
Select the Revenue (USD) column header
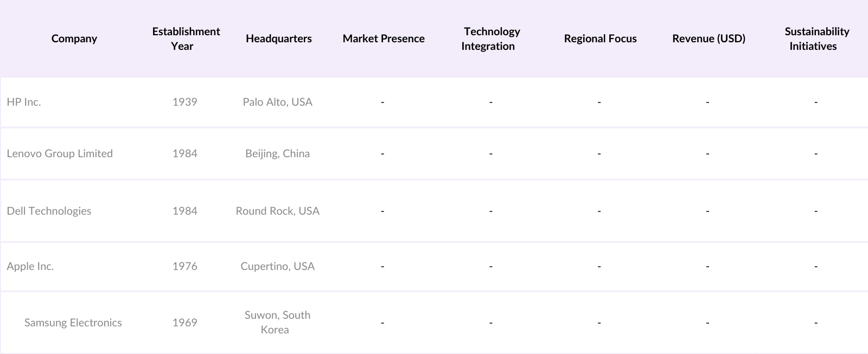tap(709, 38)
